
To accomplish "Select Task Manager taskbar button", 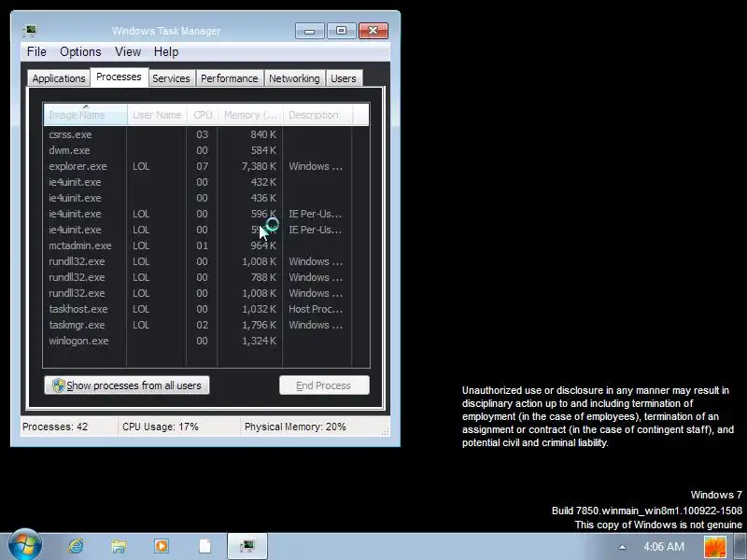I will coord(247,546).
